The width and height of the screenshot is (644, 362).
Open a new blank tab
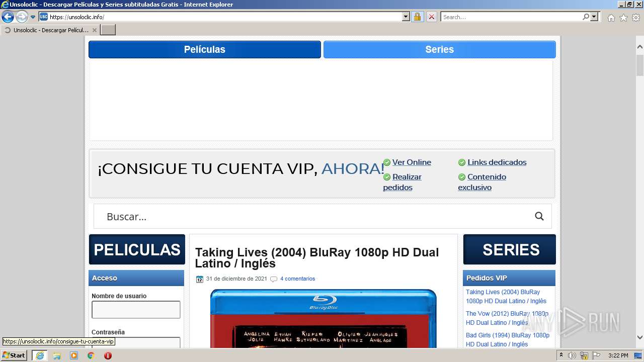(108, 30)
